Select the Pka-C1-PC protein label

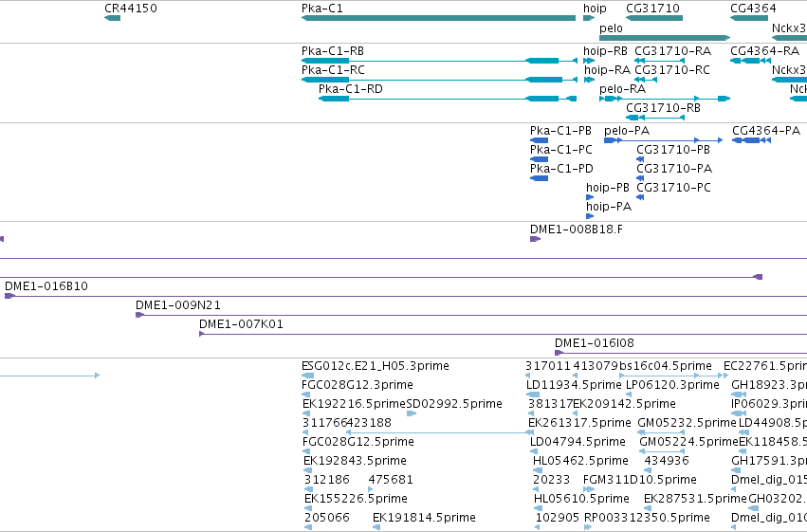[x=561, y=150]
